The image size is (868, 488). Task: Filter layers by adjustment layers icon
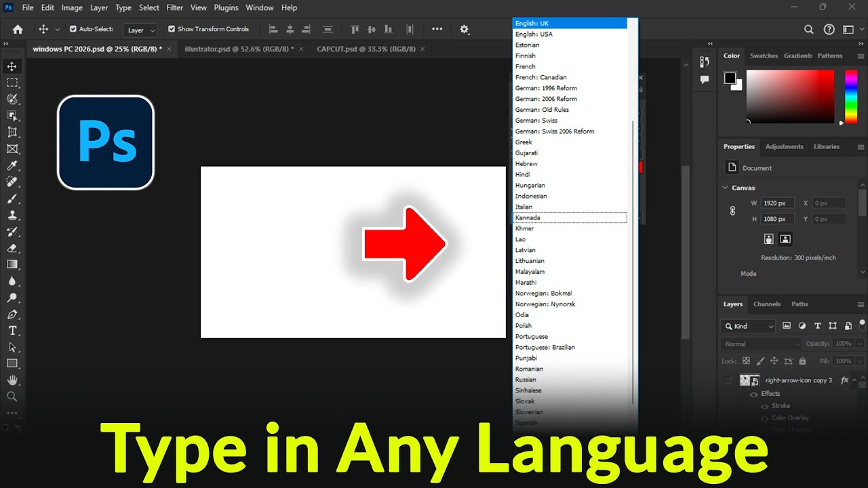802,326
